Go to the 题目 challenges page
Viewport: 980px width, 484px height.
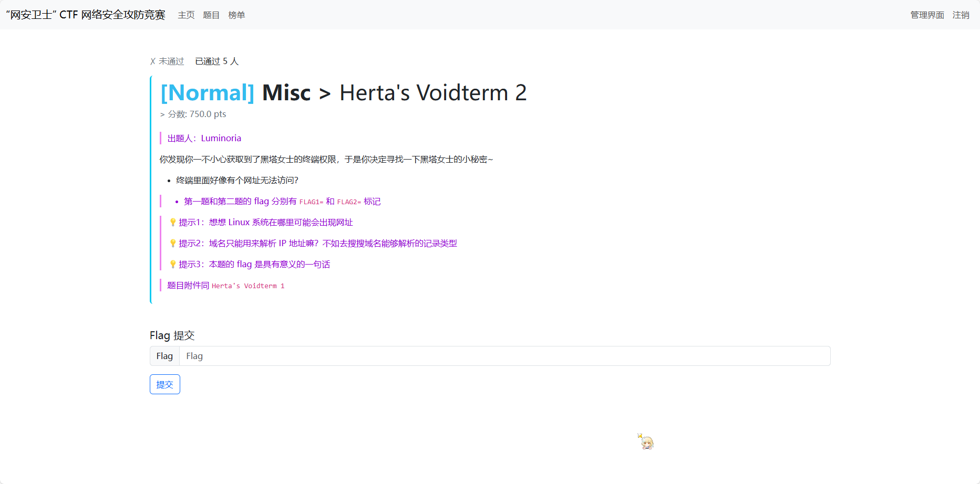[211, 15]
